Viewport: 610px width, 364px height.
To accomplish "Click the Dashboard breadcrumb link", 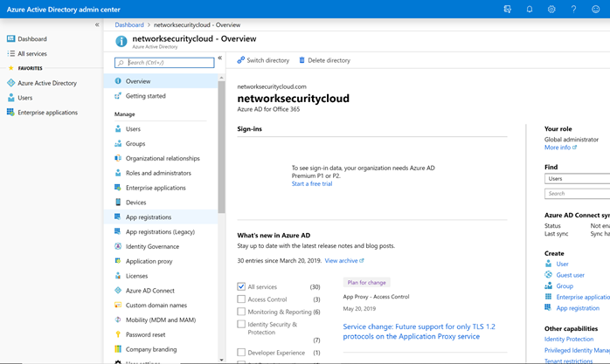I will click(129, 24).
